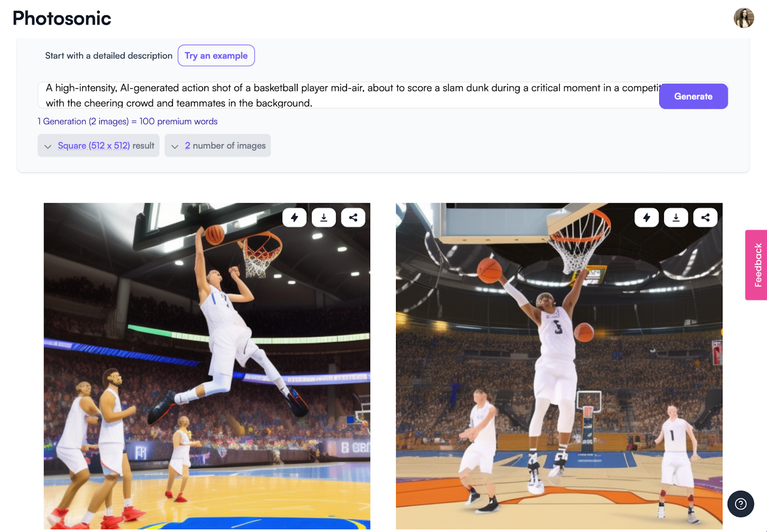Viewport: 767px width, 532px height.
Task: Click the Generate button
Action: coord(693,96)
